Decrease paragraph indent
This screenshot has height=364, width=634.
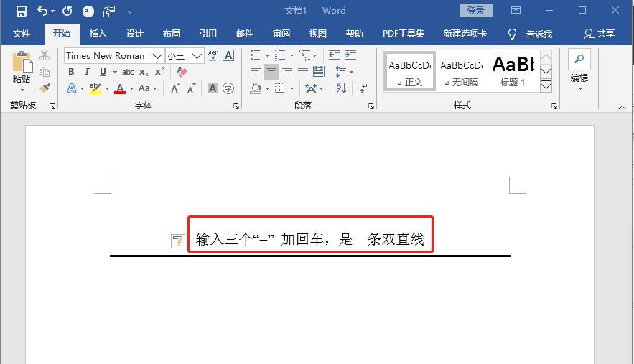pyautogui.click(x=335, y=55)
